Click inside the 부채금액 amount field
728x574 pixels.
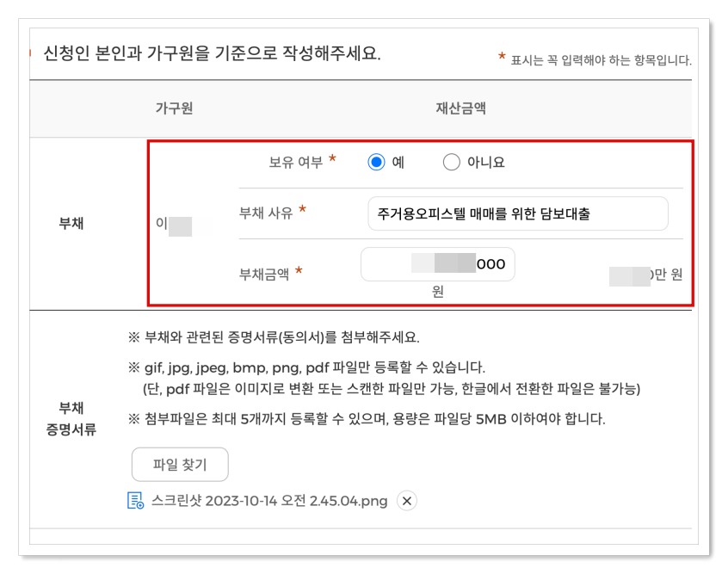(x=437, y=264)
